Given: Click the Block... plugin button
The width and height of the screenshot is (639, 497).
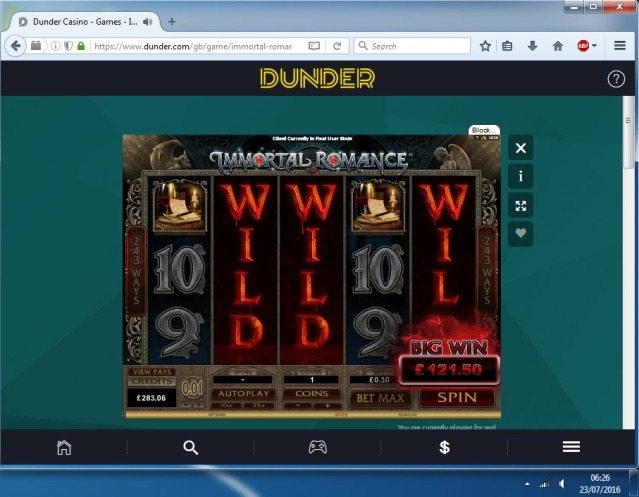Looking at the screenshot, I should 484,130.
